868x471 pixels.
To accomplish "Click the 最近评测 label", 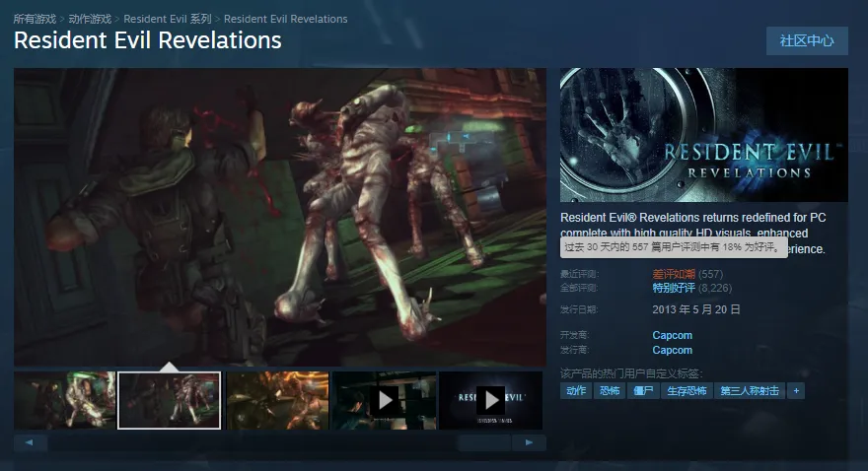I will (579, 274).
